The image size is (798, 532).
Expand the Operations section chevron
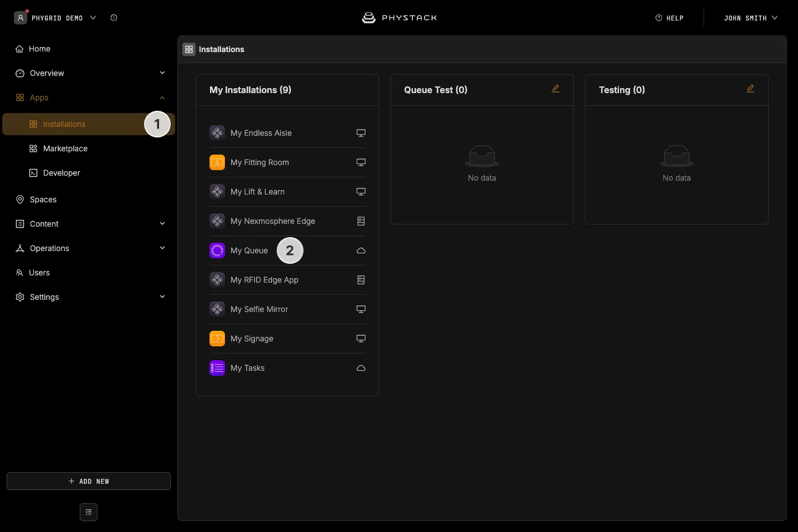(x=162, y=248)
